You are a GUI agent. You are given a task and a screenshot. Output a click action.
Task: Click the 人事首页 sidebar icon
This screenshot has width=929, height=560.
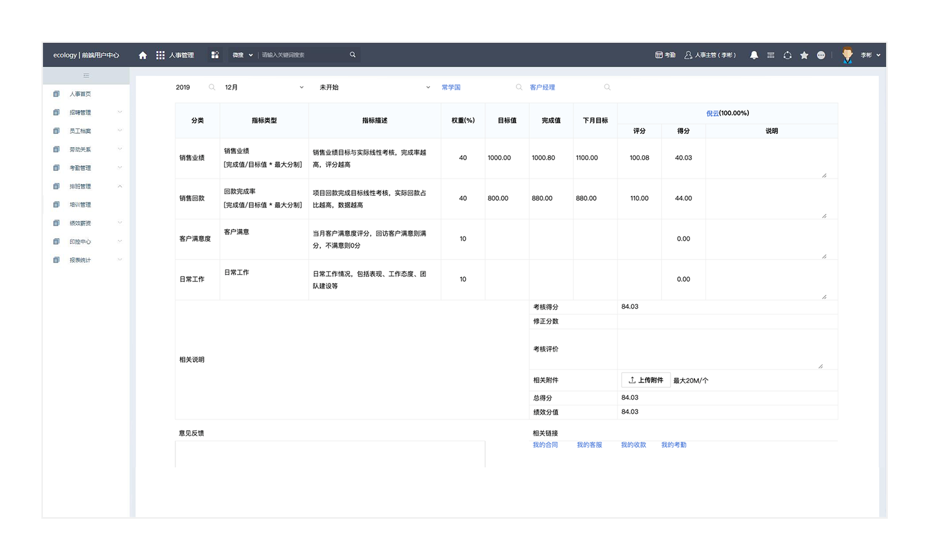57,94
